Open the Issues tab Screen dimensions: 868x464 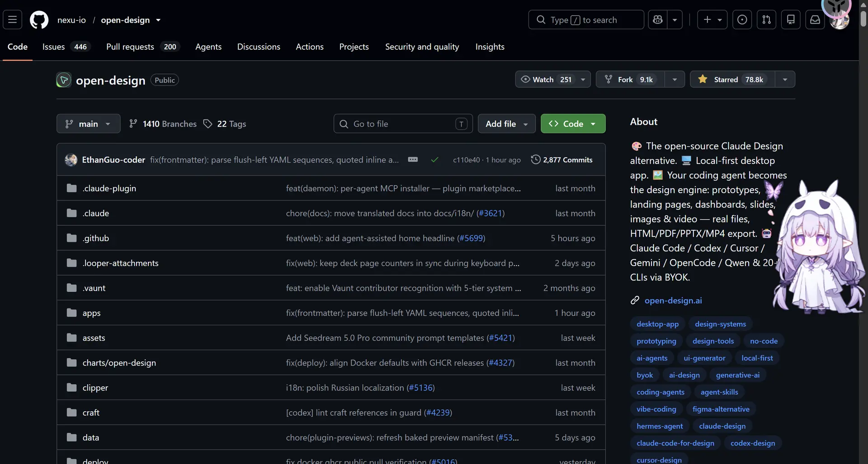click(66, 47)
